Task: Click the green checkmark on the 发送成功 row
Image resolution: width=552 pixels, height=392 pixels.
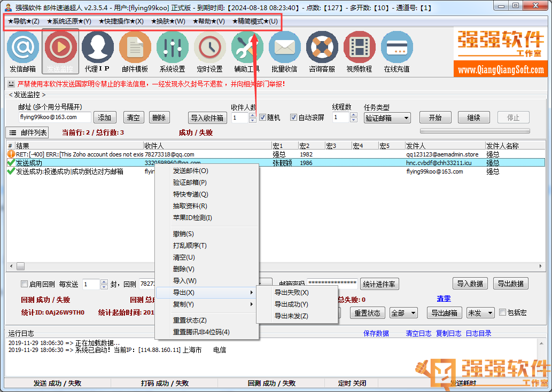Action: click(x=11, y=162)
